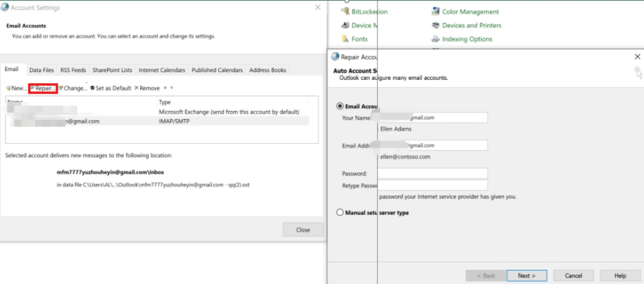Switch to the Data Files tab
Viewport: 644px width, 284px height.
pos(42,70)
